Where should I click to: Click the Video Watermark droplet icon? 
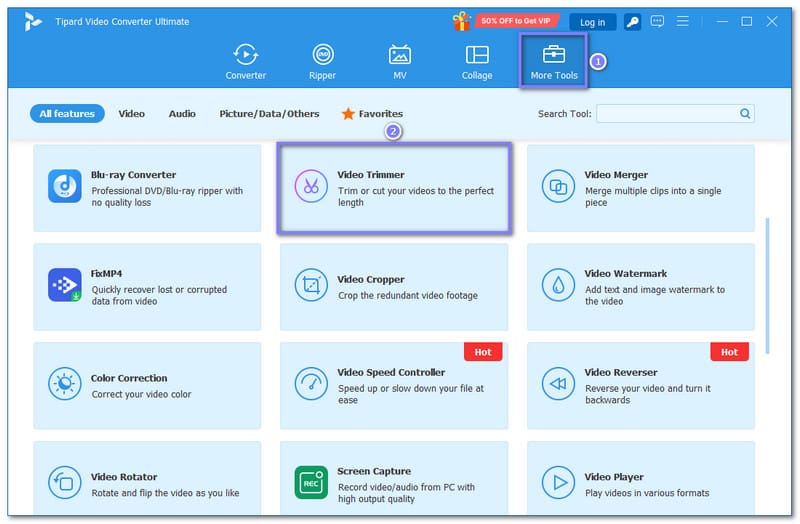tap(558, 285)
